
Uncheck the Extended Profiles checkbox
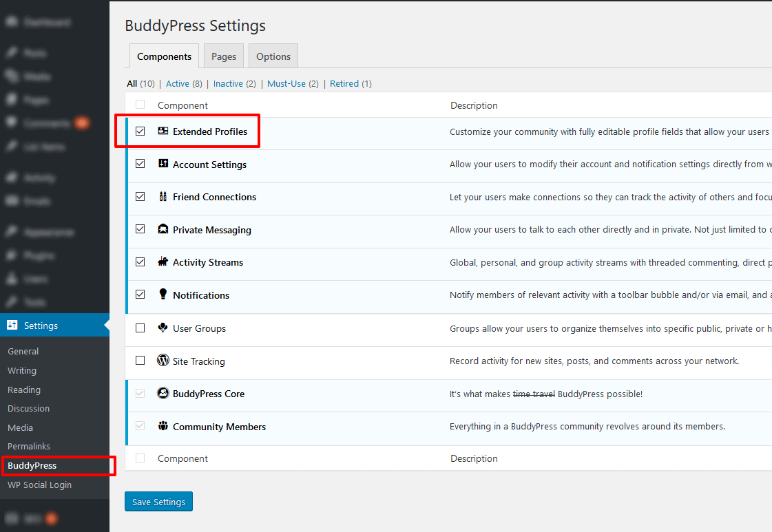pos(140,131)
